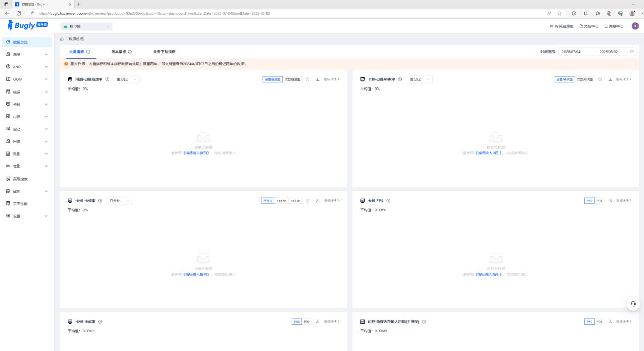Download the 闪退-设备崩溃率 chart data
This screenshot has height=351, width=644.
(x=318, y=79)
